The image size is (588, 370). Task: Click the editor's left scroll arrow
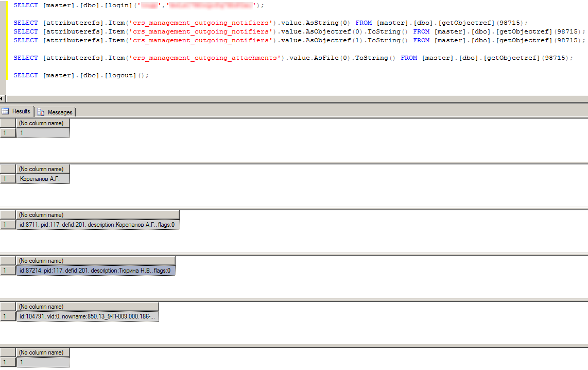(x=2, y=99)
